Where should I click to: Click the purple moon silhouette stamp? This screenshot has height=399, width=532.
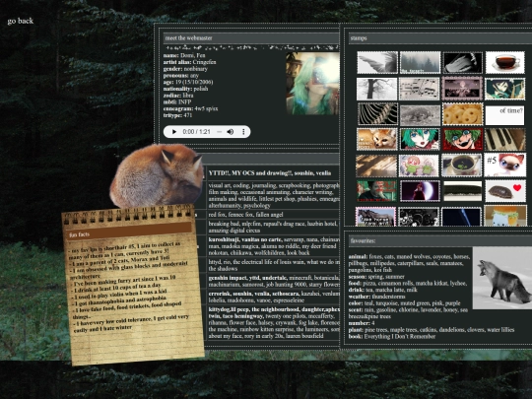(420, 191)
